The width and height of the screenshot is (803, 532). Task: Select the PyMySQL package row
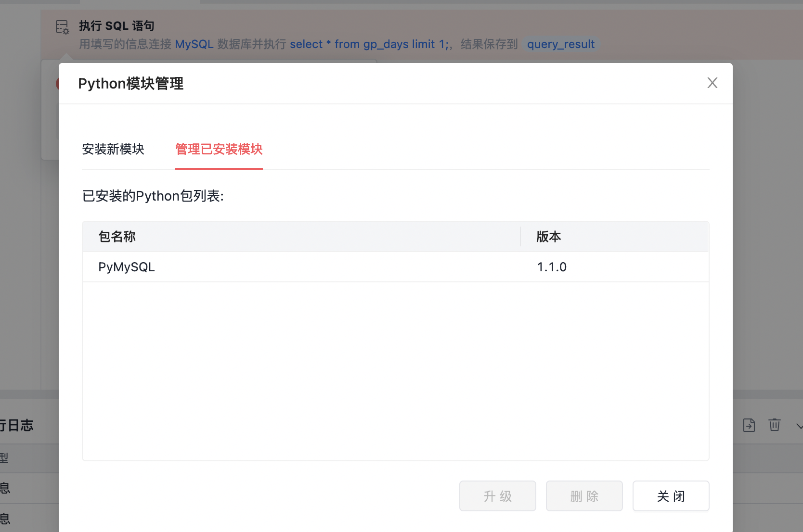coord(395,267)
